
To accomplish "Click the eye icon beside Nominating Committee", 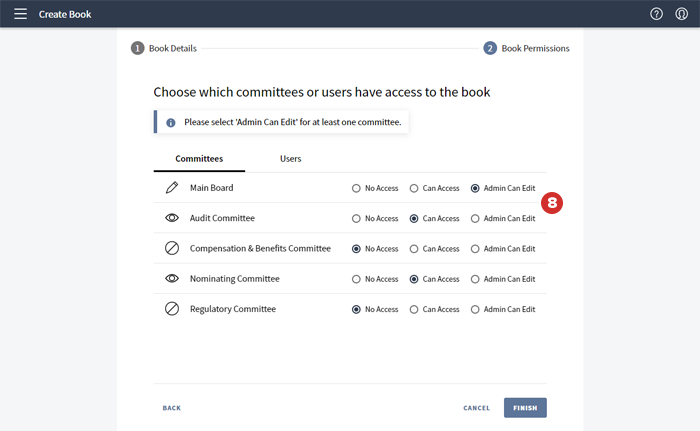I will [x=172, y=279].
